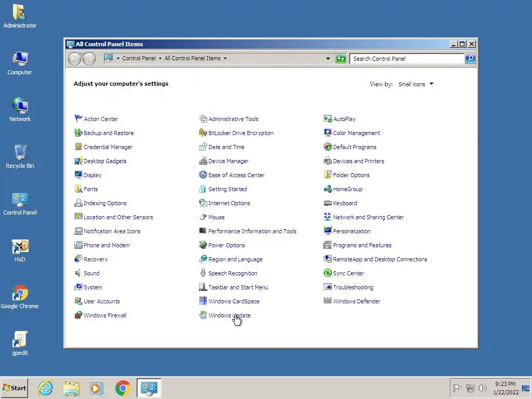Open the Device Manager icon

(203, 161)
